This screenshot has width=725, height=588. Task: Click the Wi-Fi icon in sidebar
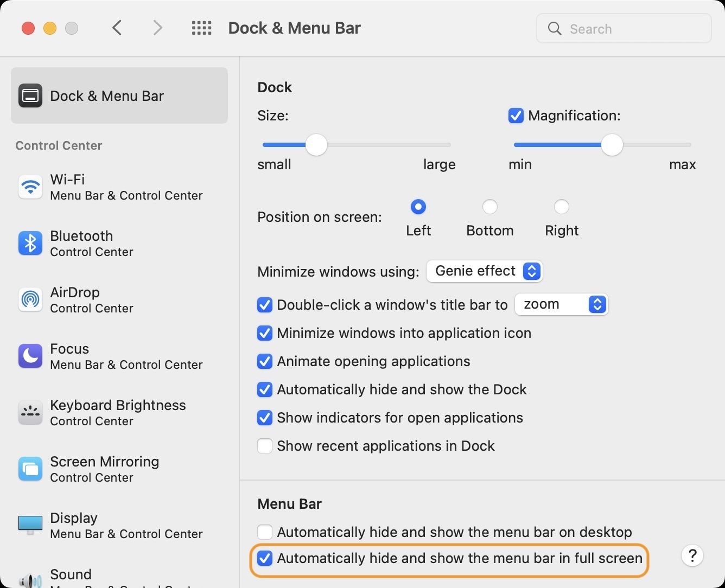click(x=30, y=187)
